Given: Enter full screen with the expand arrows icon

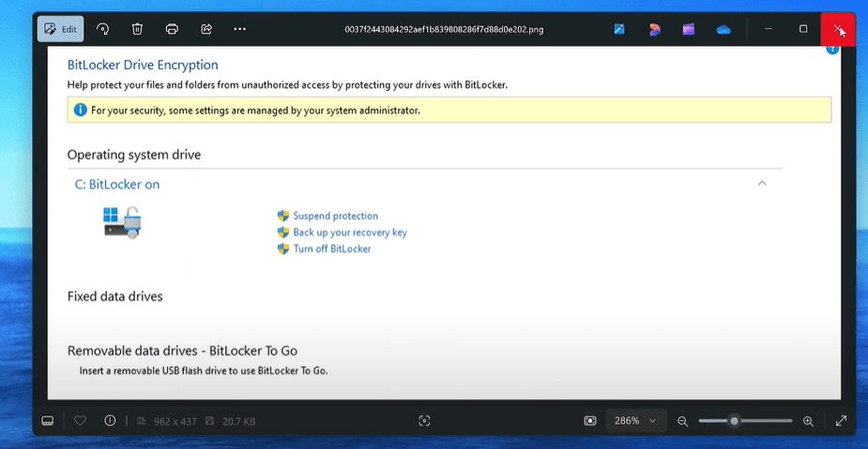Looking at the screenshot, I should point(841,421).
